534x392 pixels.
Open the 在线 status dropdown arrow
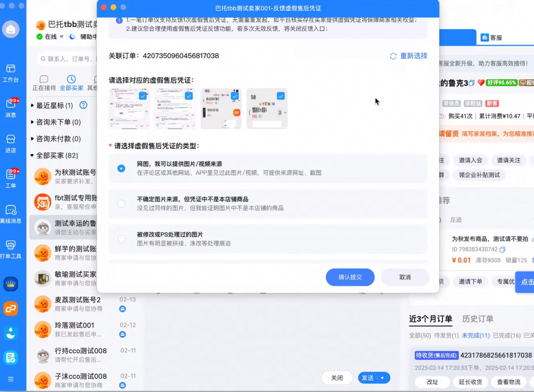coord(61,37)
